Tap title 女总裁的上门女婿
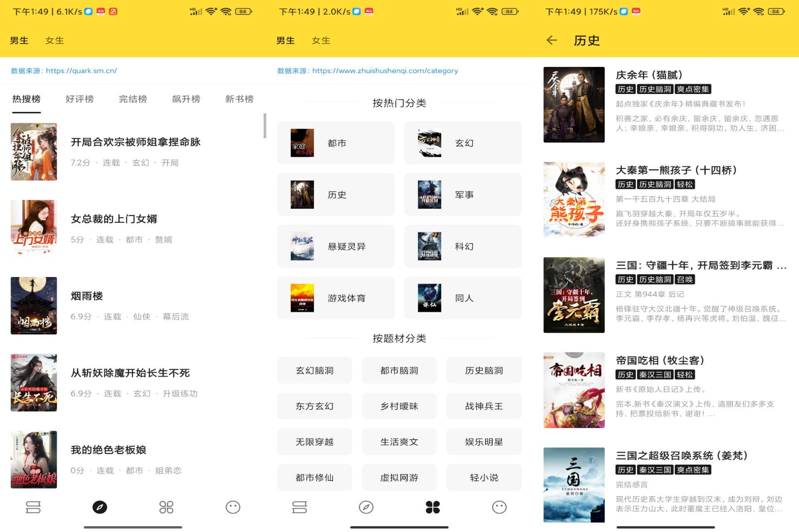 point(114,219)
